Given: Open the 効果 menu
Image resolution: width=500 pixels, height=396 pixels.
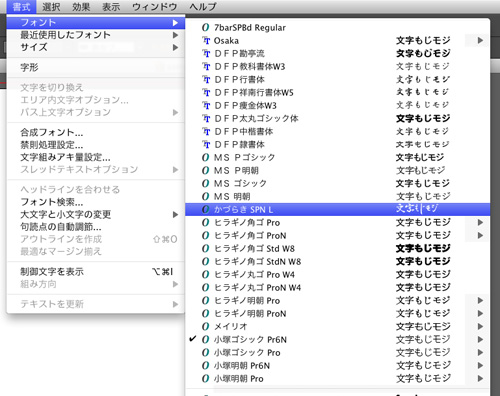Looking at the screenshot, I should 81,7.
